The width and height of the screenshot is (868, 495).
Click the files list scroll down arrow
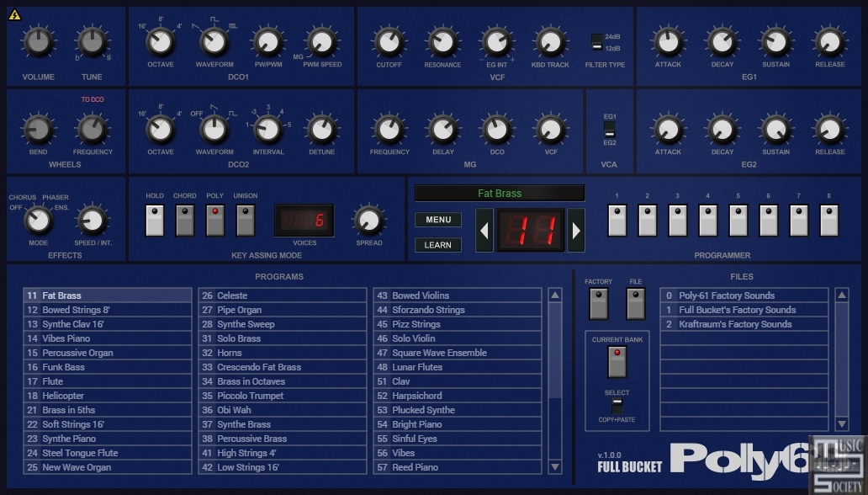(842, 424)
